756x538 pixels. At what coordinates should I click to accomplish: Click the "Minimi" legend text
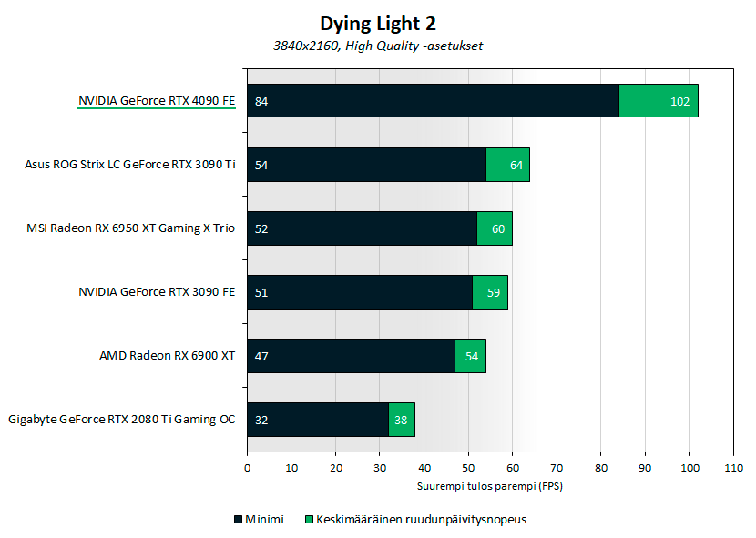pyautogui.click(x=264, y=519)
